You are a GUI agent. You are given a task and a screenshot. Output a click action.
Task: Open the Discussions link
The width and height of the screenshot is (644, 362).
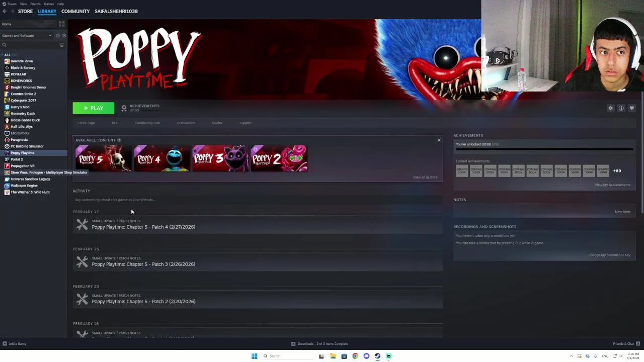(186, 123)
